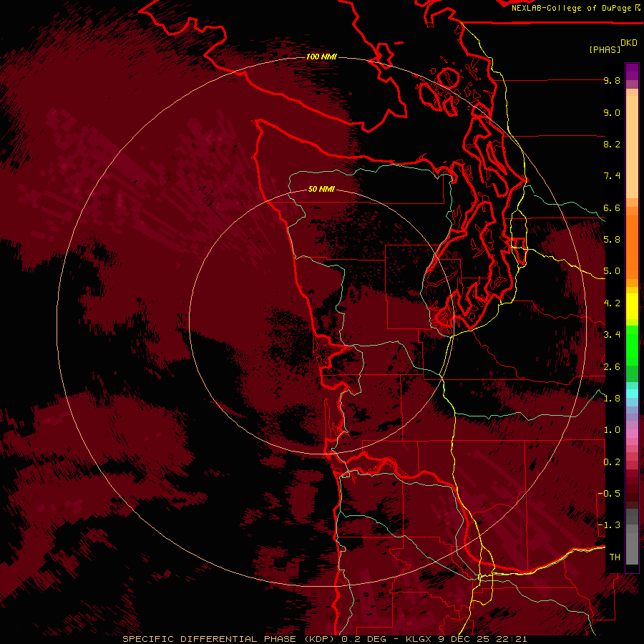Image resolution: width=644 pixels, height=644 pixels.
Task: Click the 5.8 scale value
Action: (x=612, y=240)
